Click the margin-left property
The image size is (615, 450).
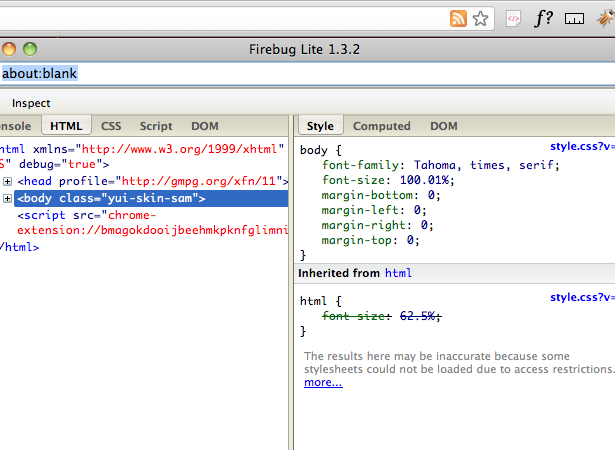pos(360,210)
